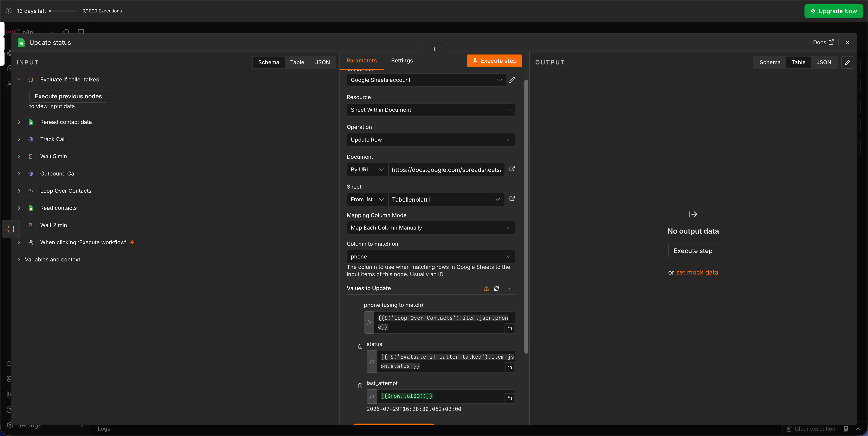
Task: Open the Docs link
Action: click(823, 43)
